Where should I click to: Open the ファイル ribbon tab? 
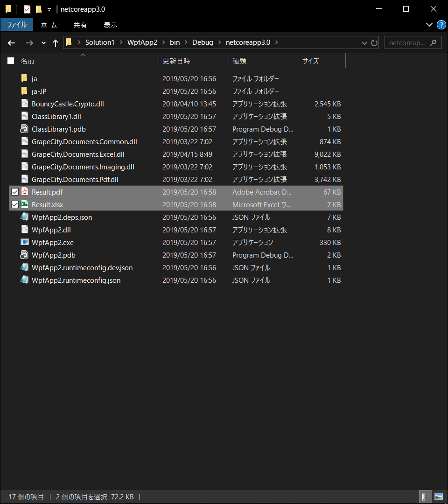[x=17, y=25]
